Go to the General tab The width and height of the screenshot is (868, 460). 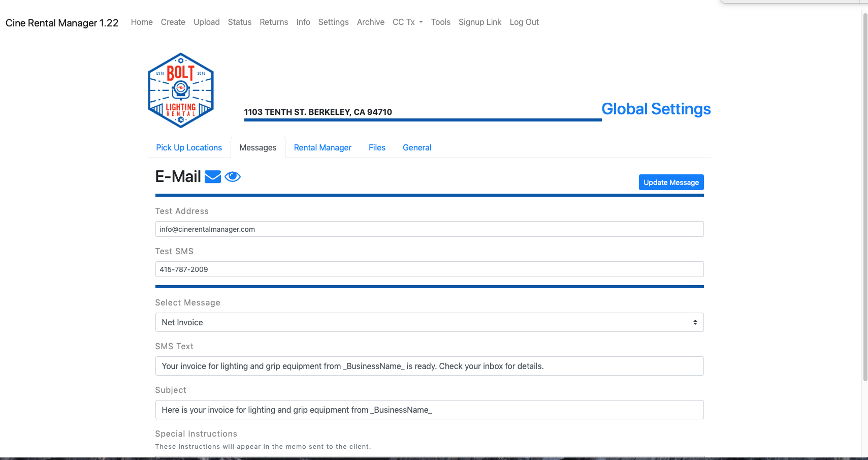point(417,147)
